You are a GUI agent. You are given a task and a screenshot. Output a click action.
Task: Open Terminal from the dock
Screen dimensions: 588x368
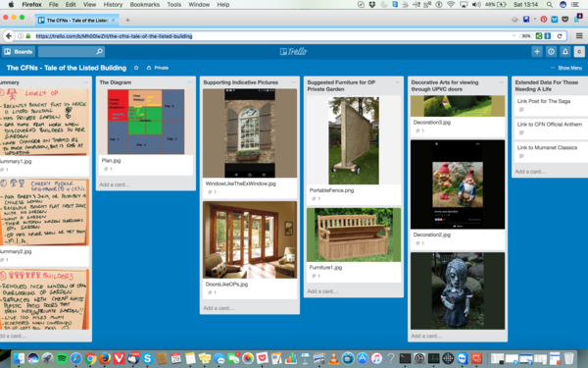(405, 358)
